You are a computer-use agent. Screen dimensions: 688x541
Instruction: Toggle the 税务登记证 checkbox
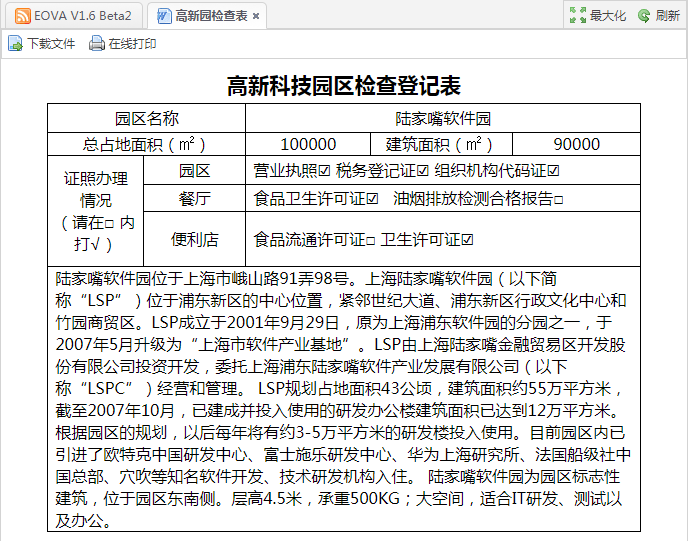[423, 171]
